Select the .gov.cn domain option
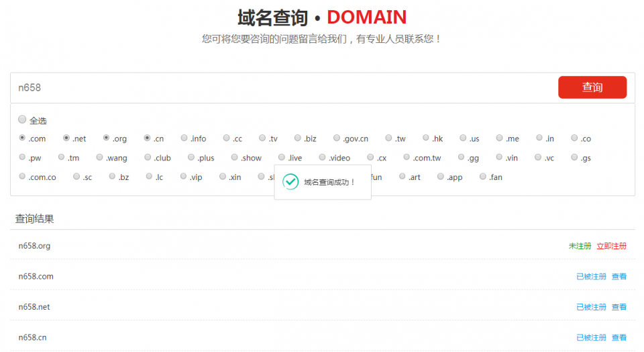644x352 pixels. coord(336,138)
